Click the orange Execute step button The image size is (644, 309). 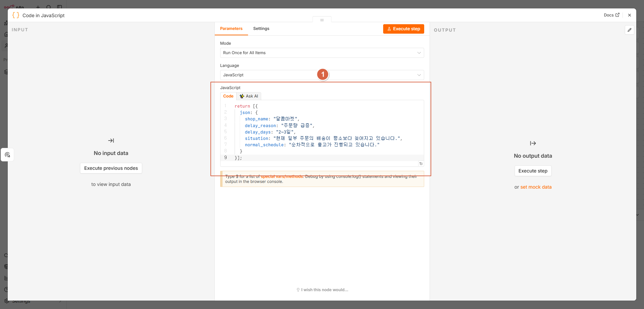pos(404,29)
